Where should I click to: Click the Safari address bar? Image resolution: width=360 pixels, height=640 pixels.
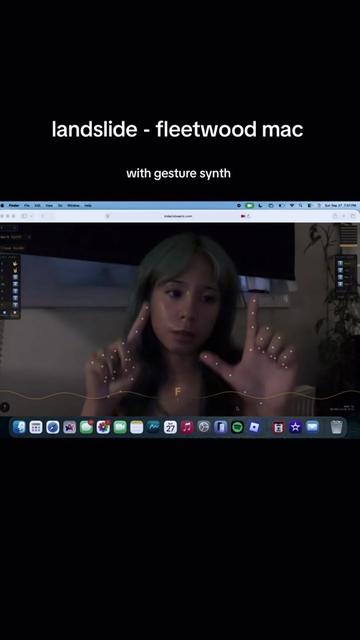[x=178, y=216]
